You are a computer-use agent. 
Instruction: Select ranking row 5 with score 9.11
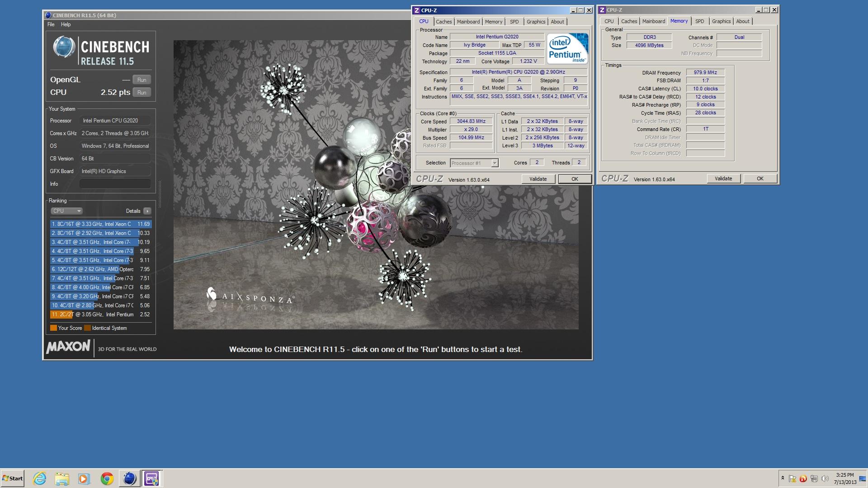(x=100, y=260)
